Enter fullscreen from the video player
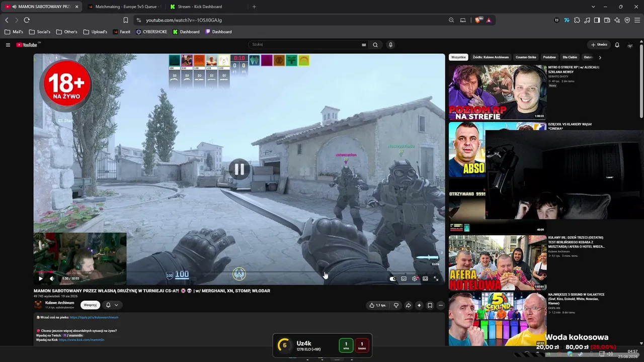This screenshot has height=362, width=644. click(x=436, y=279)
